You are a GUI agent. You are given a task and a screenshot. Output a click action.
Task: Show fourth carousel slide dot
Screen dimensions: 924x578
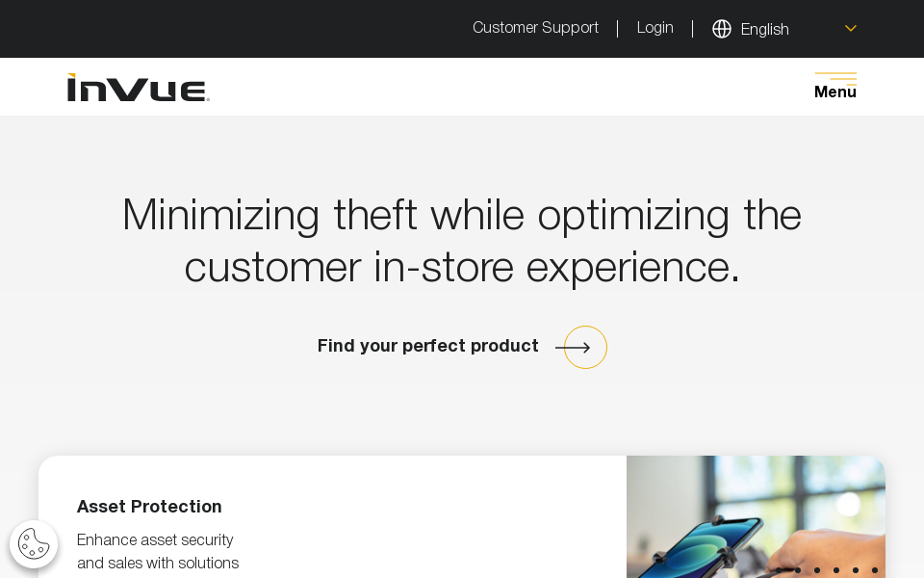coord(836,570)
